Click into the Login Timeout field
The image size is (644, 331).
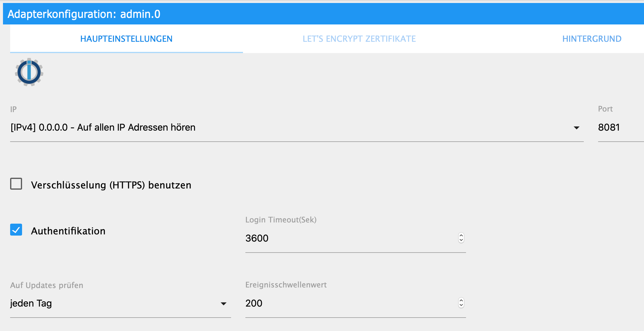pos(349,238)
